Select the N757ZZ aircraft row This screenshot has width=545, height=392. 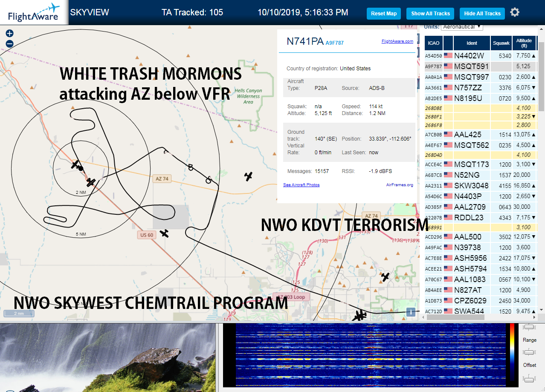click(480, 88)
